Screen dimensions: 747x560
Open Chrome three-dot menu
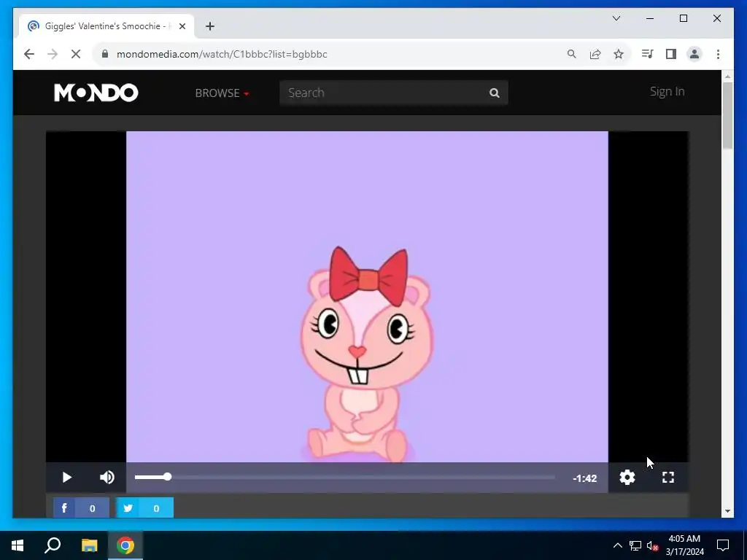(718, 54)
